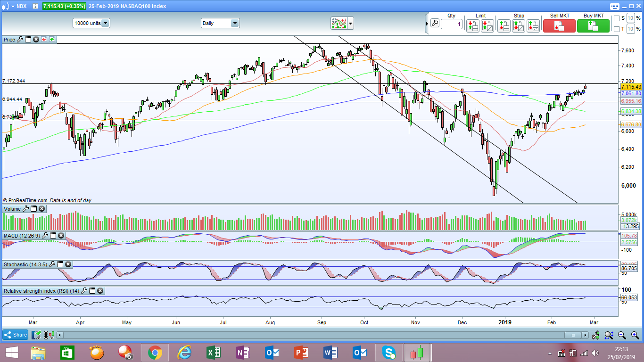Screen dimensions: 644x362
Task: Open trading toolbar settings wrench
Action: click(435, 23)
